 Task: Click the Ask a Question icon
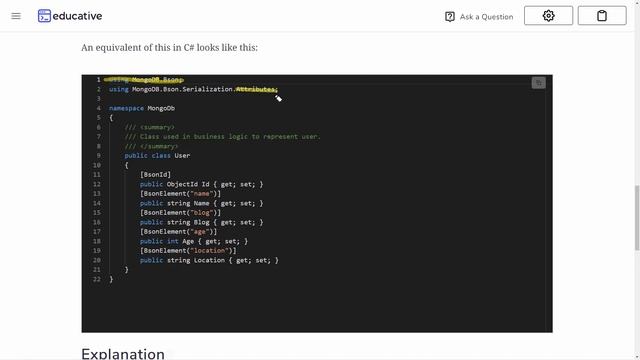[450, 17]
